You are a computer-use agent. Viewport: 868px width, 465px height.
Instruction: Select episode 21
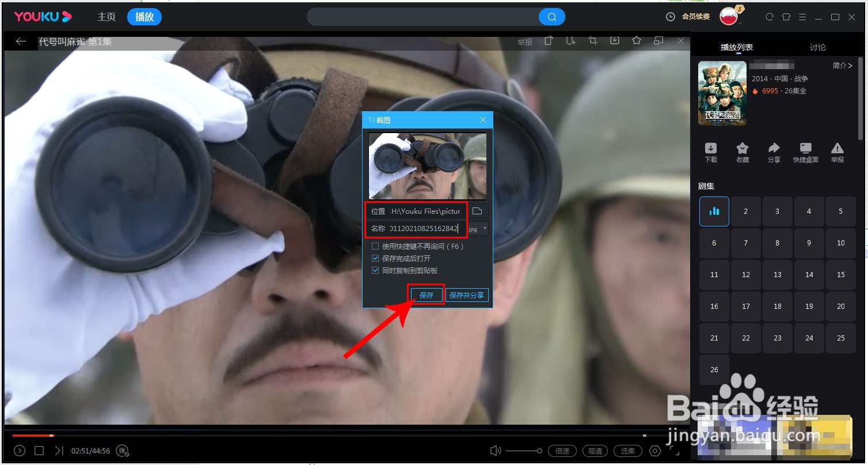point(714,338)
